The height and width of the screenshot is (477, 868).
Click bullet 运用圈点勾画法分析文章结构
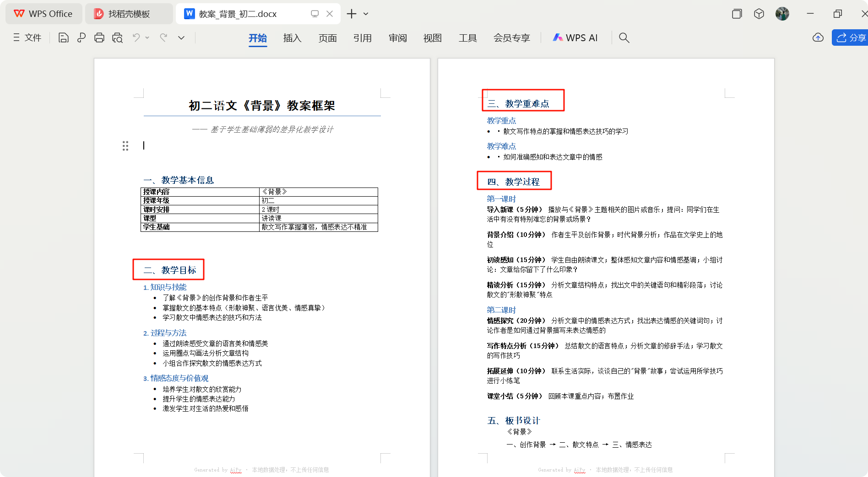[x=206, y=353]
